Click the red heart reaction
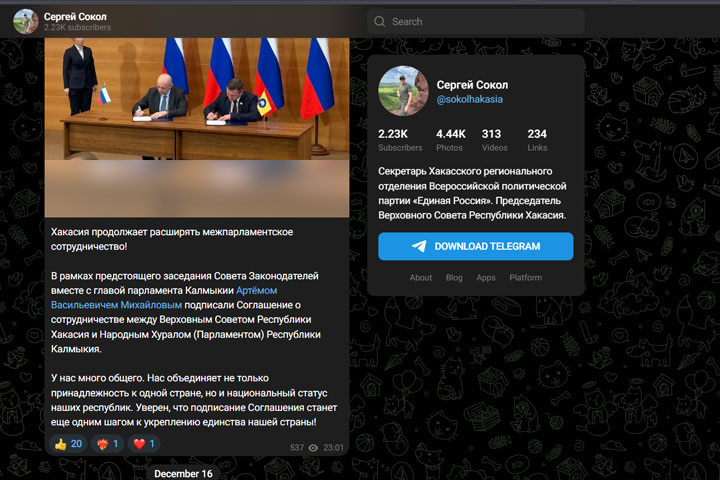720x480 pixels. click(144, 444)
